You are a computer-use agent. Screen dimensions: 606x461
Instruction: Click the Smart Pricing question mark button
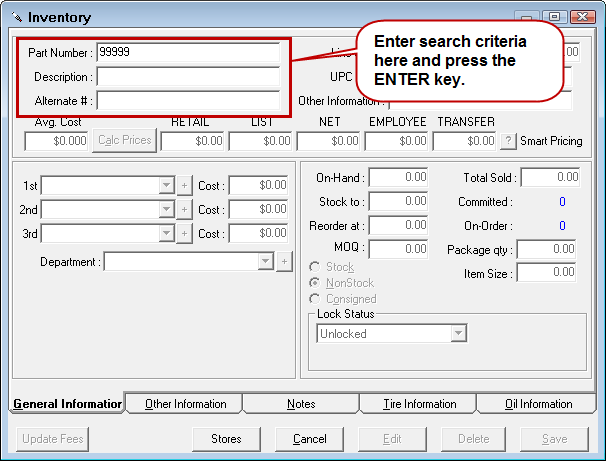pyautogui.click(x=508, y=141)
